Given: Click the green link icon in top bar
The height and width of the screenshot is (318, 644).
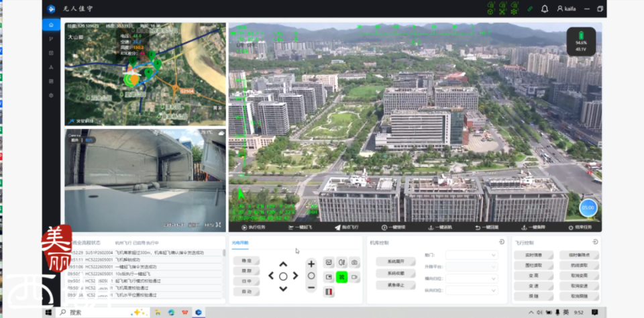Looking at the screenshot, I should (x=530, y=9).
